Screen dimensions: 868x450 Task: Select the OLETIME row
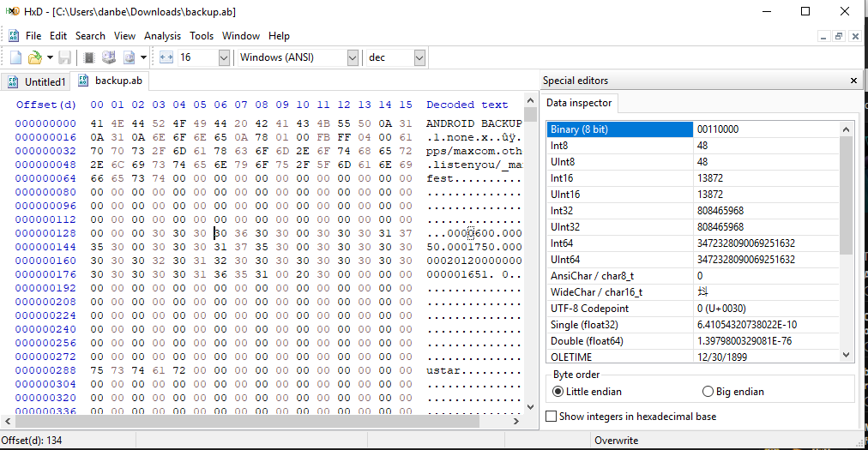pos(692,357)
